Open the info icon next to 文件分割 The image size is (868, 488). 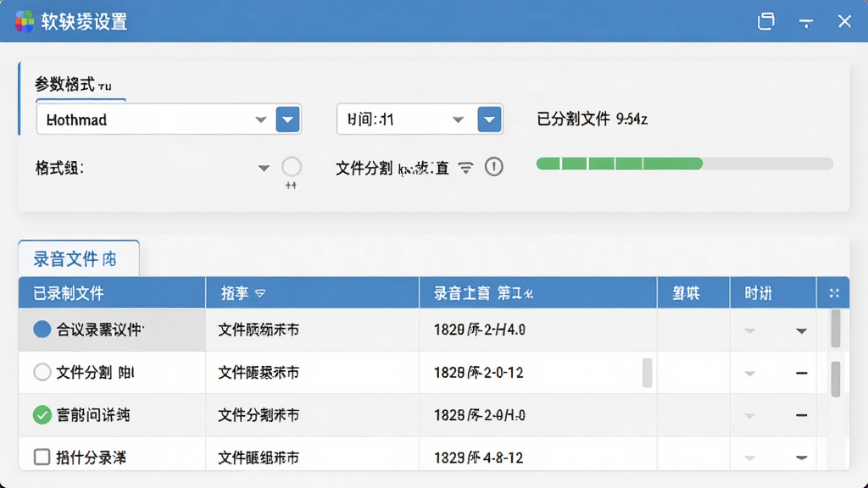(494, 167)
